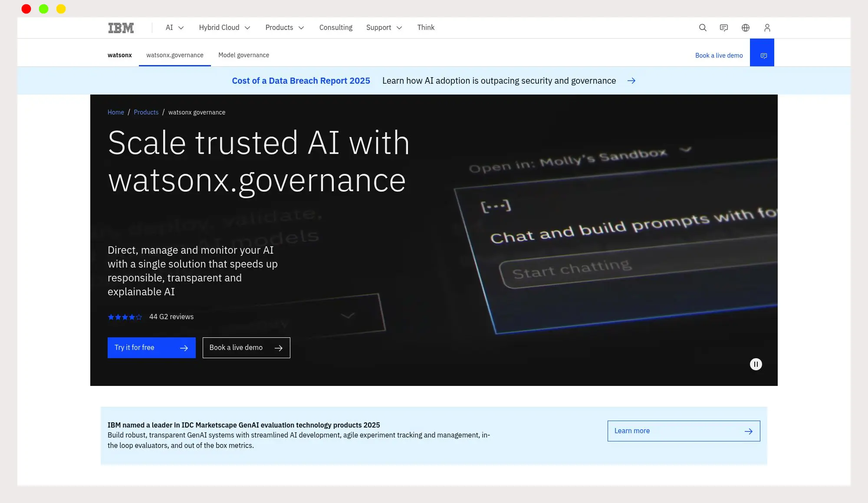The image size is (868, 503).
Task: Open the search magnifier icon
Action: 703,28
